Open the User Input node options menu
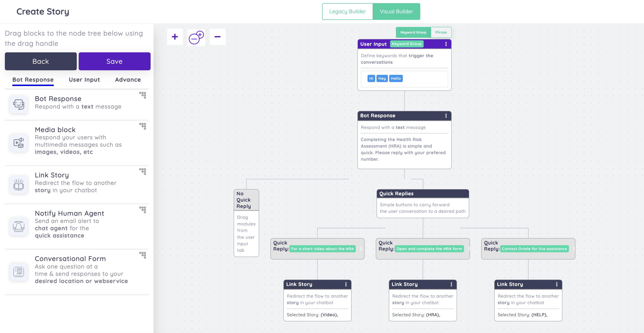Screen dimensions: 644x333 click(x=446, y=44)
